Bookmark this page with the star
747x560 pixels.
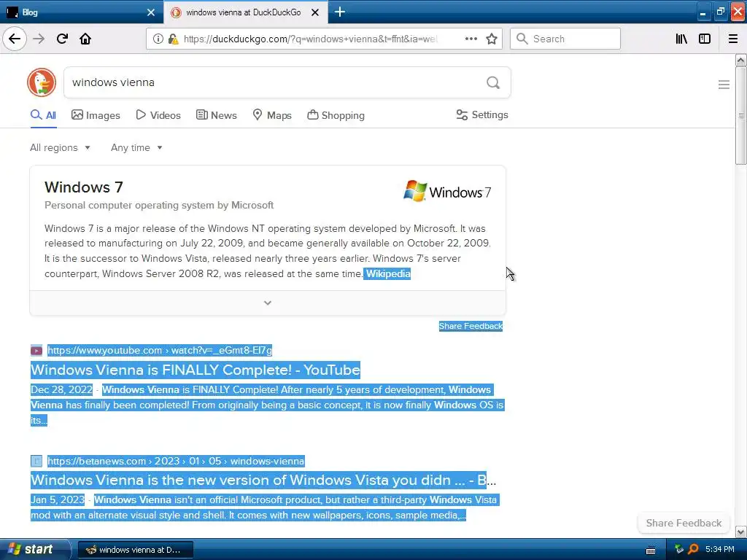(x=492, y=39)
